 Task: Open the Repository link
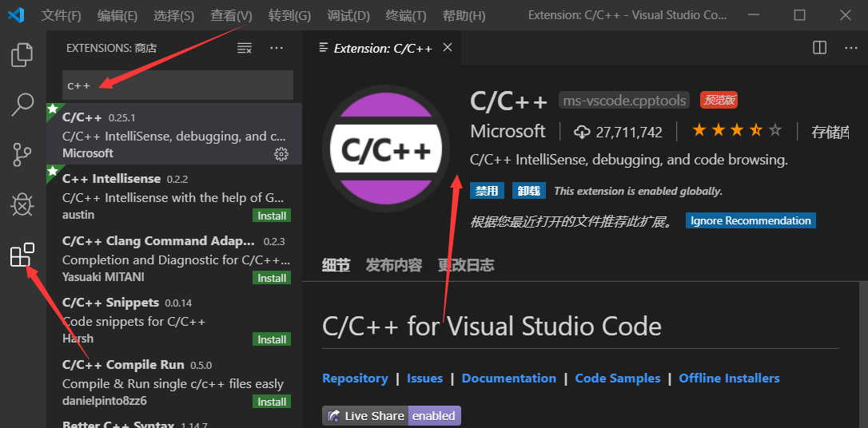pos(355,378)
